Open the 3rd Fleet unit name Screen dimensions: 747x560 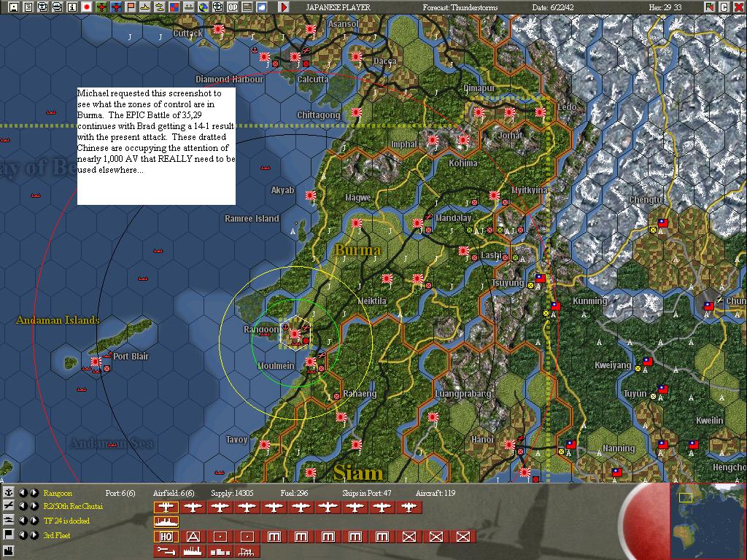(x=57, y=535)
